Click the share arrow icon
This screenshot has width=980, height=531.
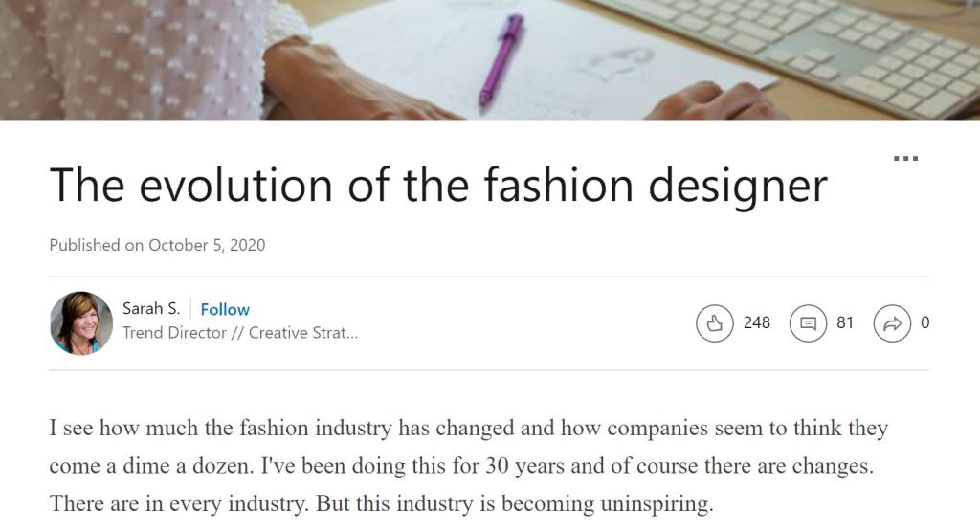point(892,323)
